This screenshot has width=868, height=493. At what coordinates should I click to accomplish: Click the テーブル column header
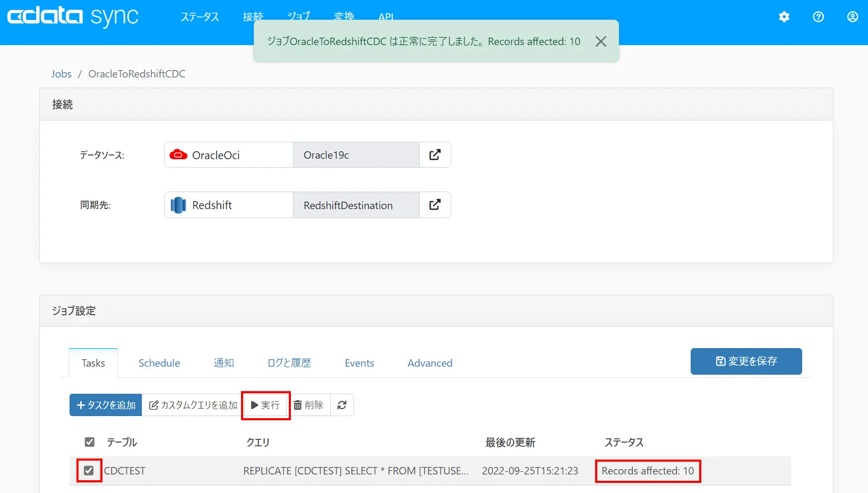(x=122, y=442)
